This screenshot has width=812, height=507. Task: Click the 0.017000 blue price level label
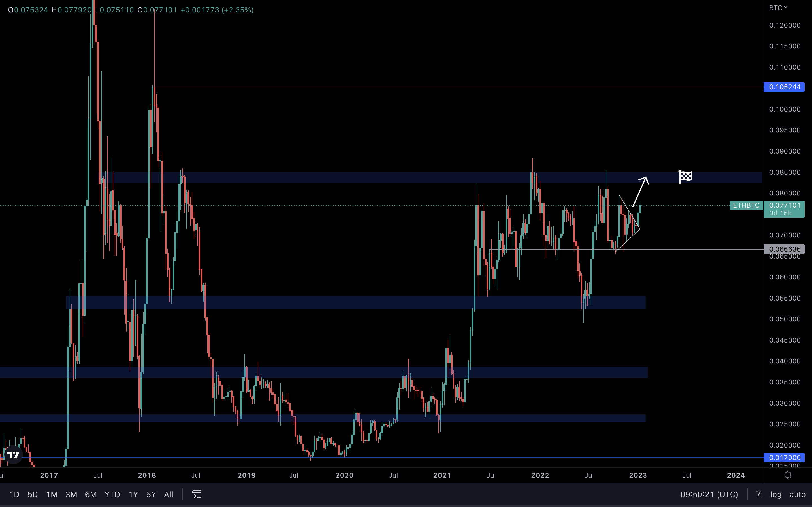click(784, 458)
